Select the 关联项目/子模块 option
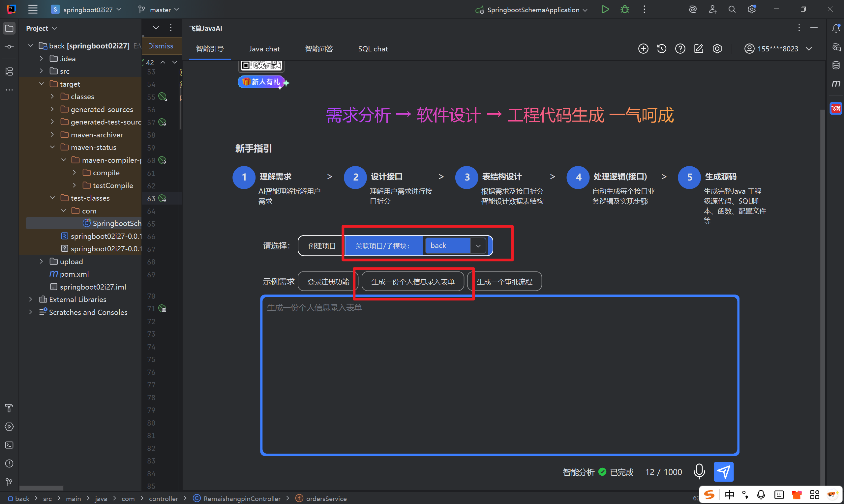The height and width of the screenshot is (504, 844). (x=383, y=245)
